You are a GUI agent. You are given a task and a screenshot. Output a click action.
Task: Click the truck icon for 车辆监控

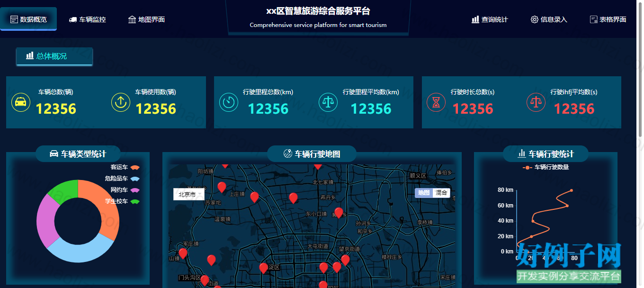point(73,19)
